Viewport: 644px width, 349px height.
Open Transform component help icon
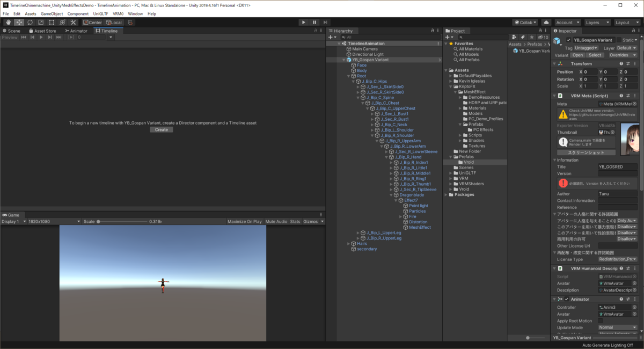pyautogui.click(x=621, y=63)
